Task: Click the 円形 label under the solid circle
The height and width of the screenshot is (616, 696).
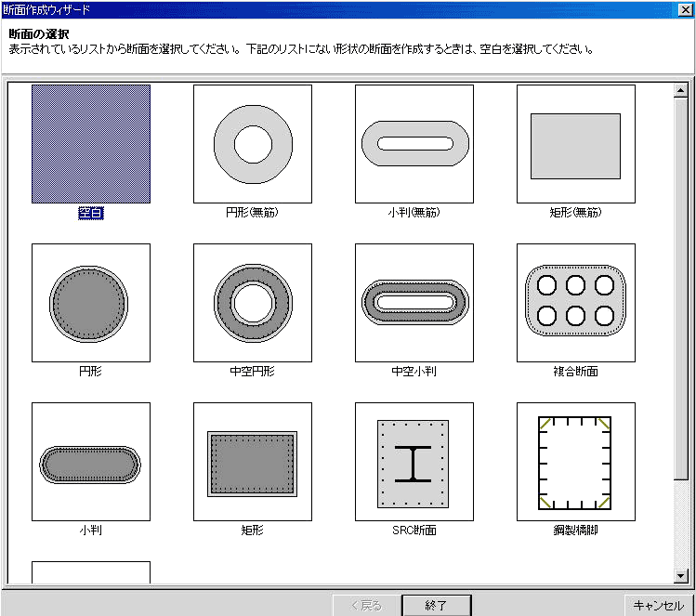Action: tap(90, 371)
